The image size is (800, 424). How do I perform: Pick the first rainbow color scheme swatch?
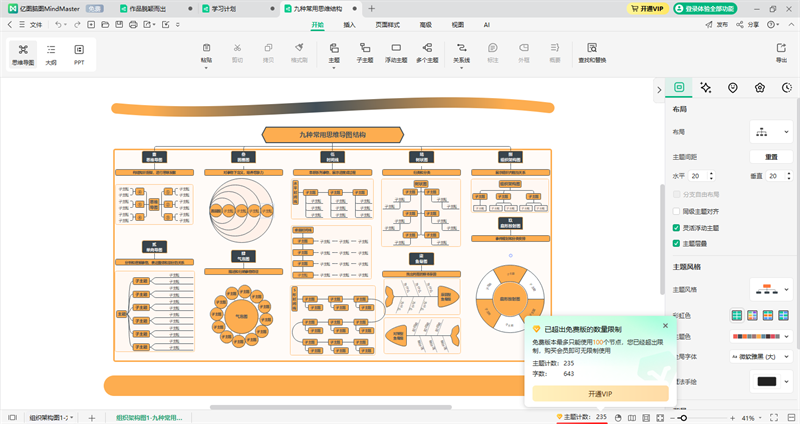coord(737,316)
